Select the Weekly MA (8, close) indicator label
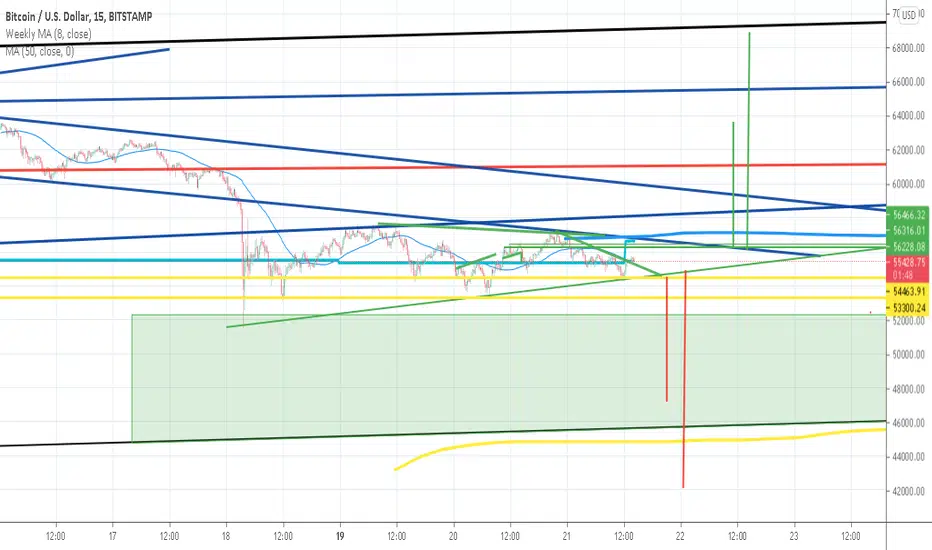 48,34
